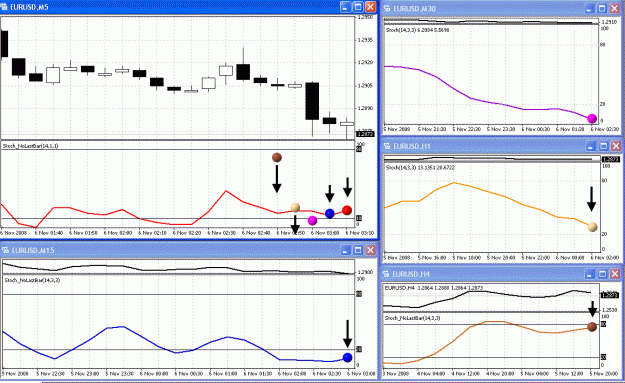Click the Stoch_NoLastBar(14,3,3) label in the M15 window

point(32,281)
